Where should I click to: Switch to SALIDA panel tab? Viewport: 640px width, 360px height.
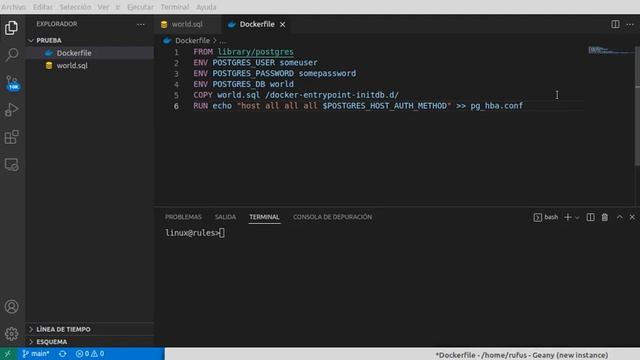click(225, 217)
